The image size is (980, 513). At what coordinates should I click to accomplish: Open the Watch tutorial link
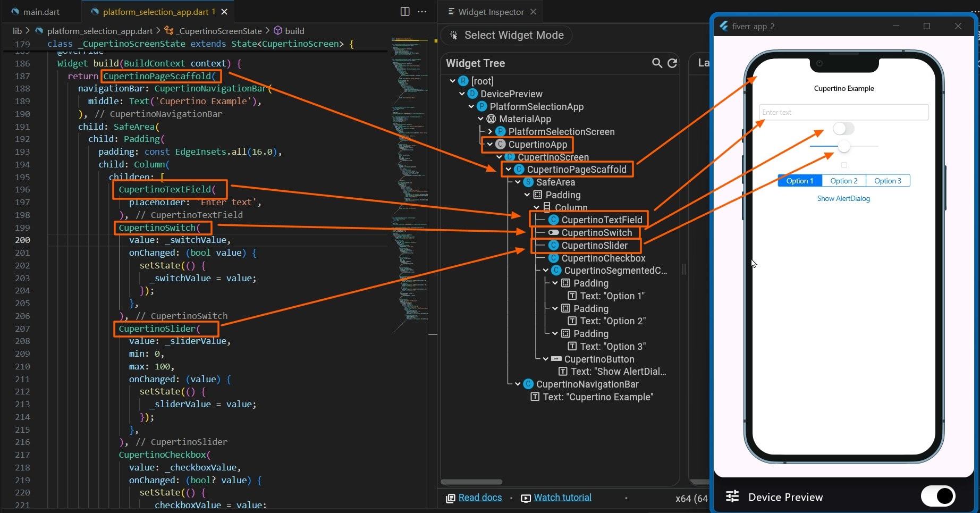[x=562, y=498]
